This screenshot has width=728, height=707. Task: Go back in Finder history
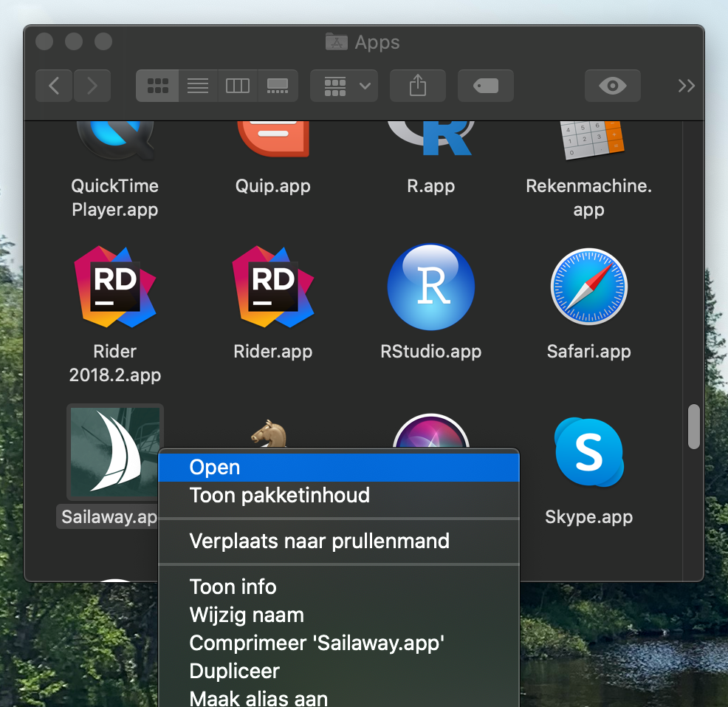coord(54,86)
